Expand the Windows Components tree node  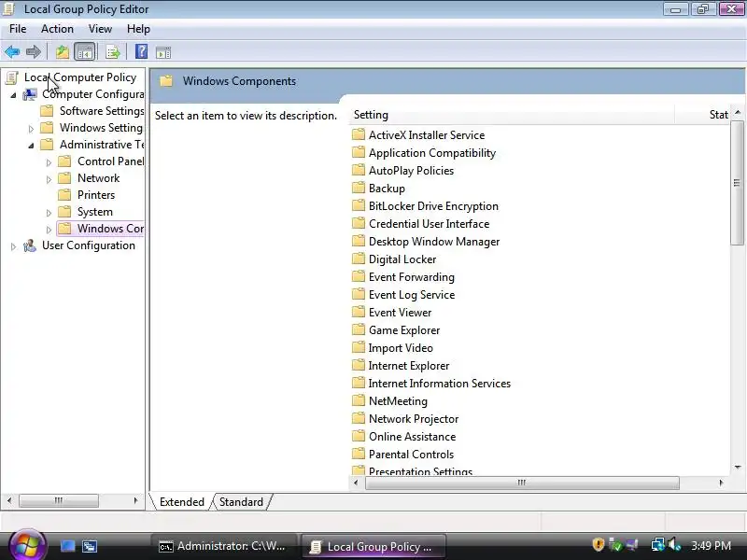pos(49,230)
